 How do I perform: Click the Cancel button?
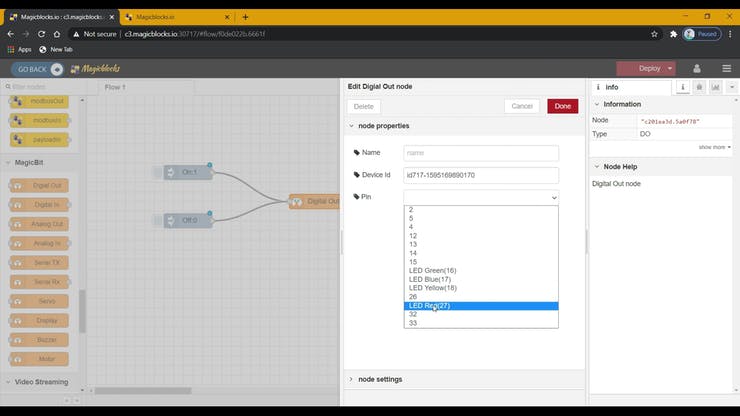(x=522, y=106)
